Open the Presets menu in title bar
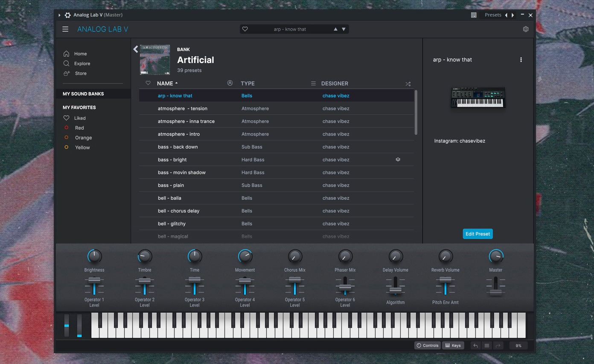Viewport: 594px width, 364px height. click(x=493, y=15)
